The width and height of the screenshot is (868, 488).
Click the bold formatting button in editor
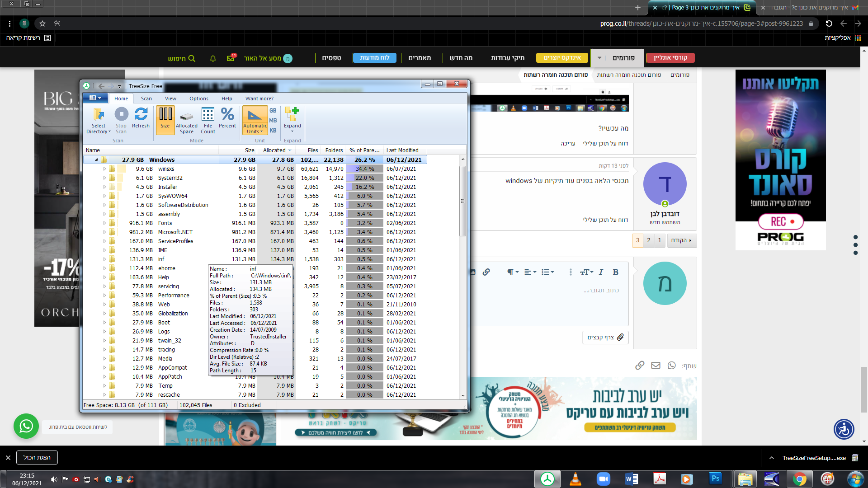(615, 272)
